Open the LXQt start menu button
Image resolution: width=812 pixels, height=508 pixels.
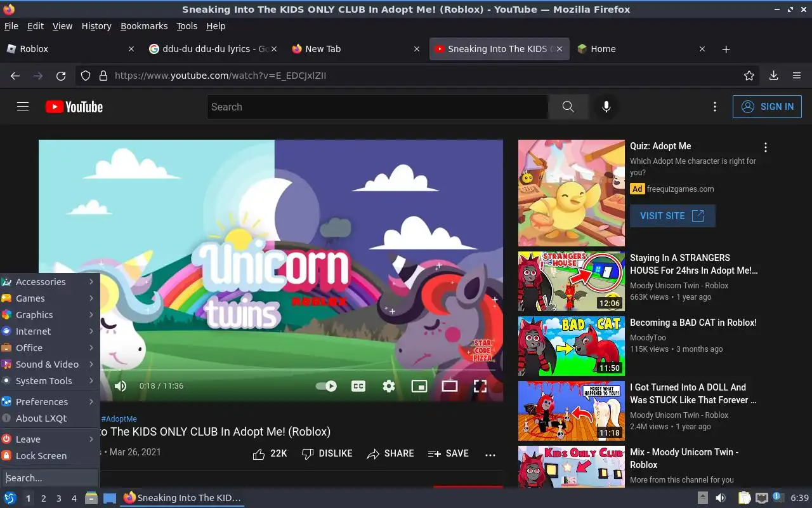10,498
